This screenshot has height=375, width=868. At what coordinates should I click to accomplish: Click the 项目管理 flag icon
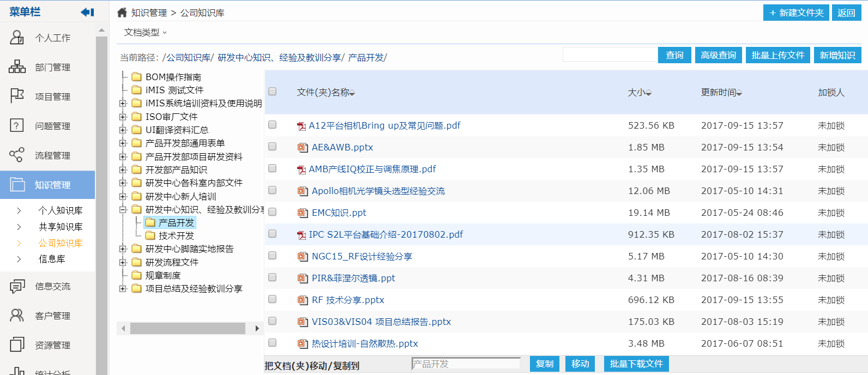(x=17, y=96)
